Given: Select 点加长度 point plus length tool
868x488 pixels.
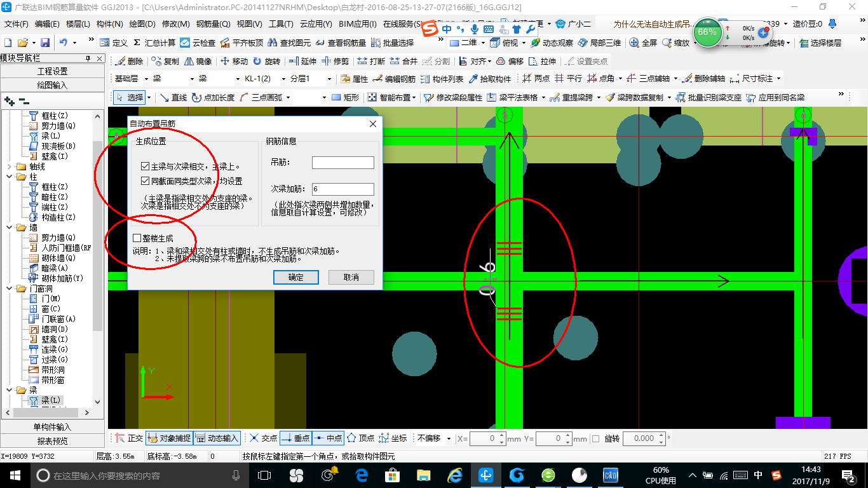Looking at the screenshot, I should point(213,97).
